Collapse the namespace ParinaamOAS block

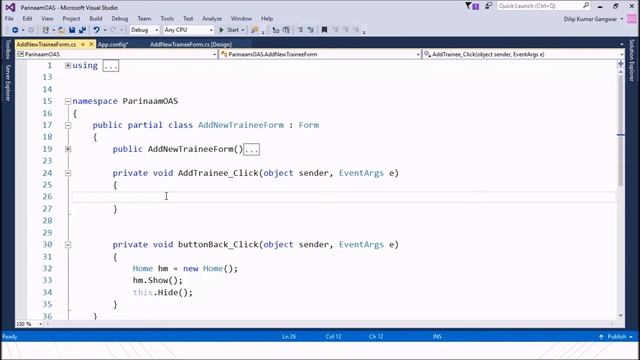pyautogui.click(x=68, y=101)
